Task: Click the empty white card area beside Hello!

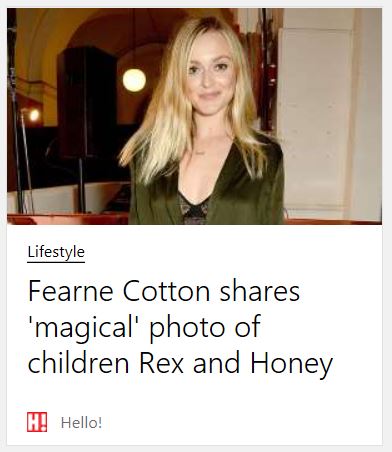Action: point(240,422)
